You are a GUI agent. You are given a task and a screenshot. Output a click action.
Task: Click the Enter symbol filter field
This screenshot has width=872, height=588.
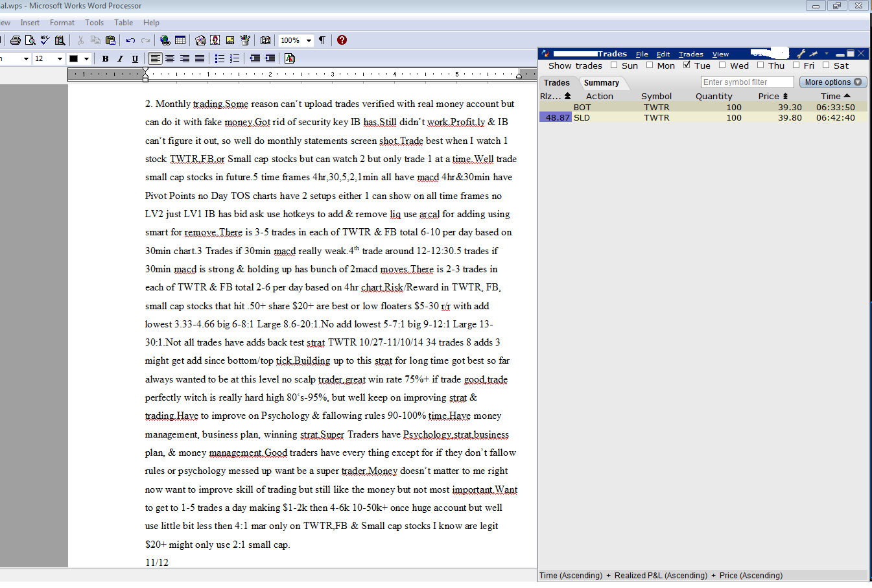(x=747, y=82)
